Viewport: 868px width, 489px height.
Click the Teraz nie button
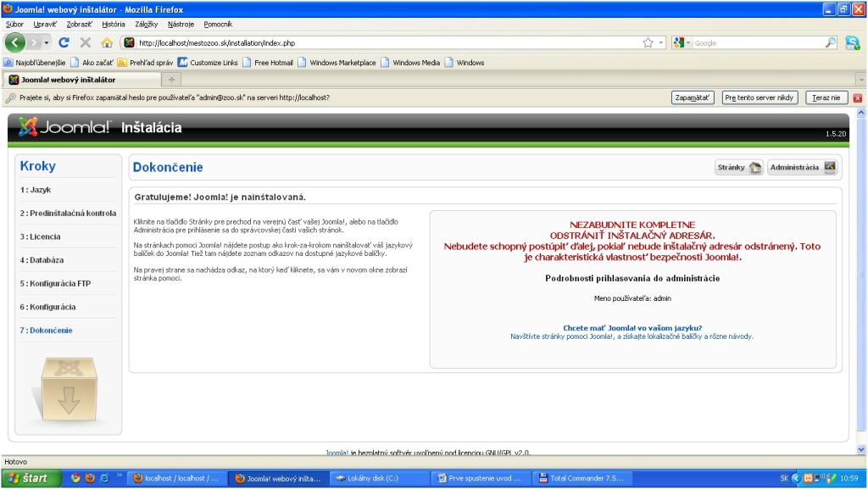pos(826,98)
